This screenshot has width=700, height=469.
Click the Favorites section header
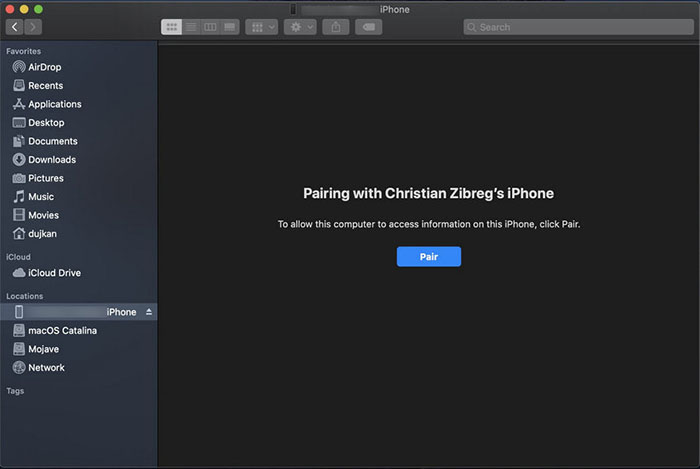click(23, 51)
